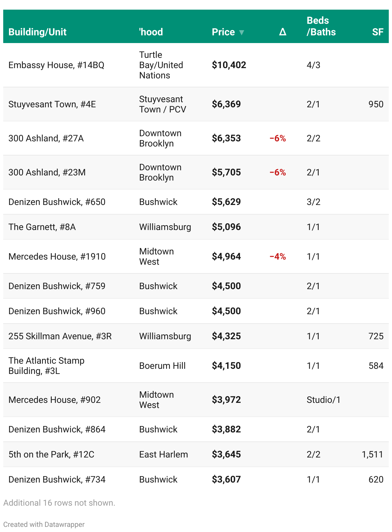Select the 5th on the Park, #12C row
392x532 pixels.
click(x=51, y=455)
